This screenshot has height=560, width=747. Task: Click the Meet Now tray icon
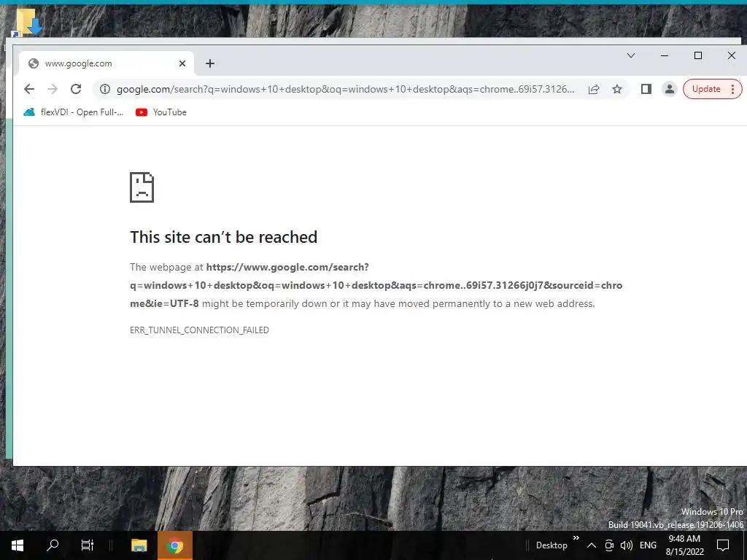point(609,545)
